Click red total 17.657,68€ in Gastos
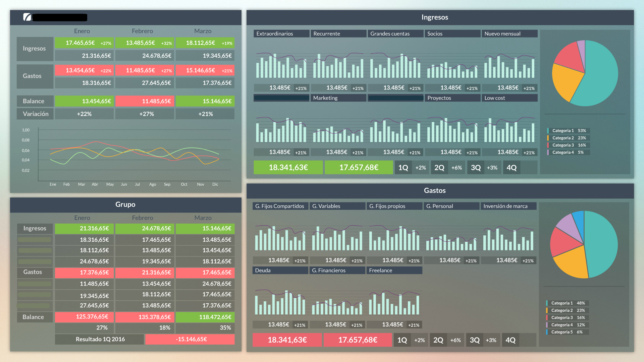 click(x=358, y=340)
